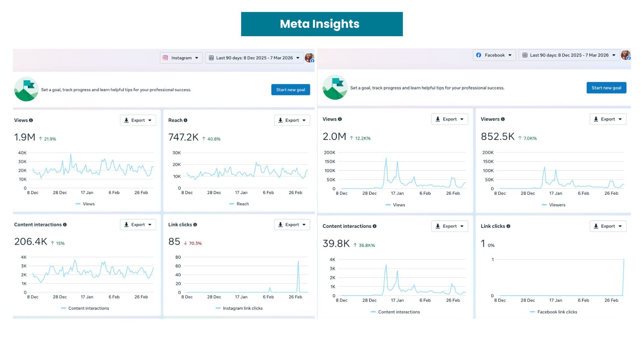Click the goal flag illustration in the Facebook panel
This screenshot has width=644, height=362.
(335, 87)
